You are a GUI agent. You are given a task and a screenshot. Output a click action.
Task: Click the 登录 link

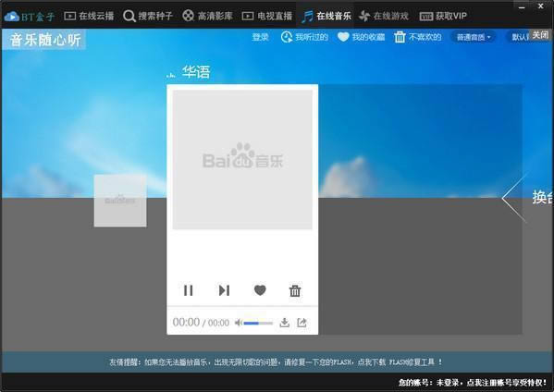pos(261,37)
